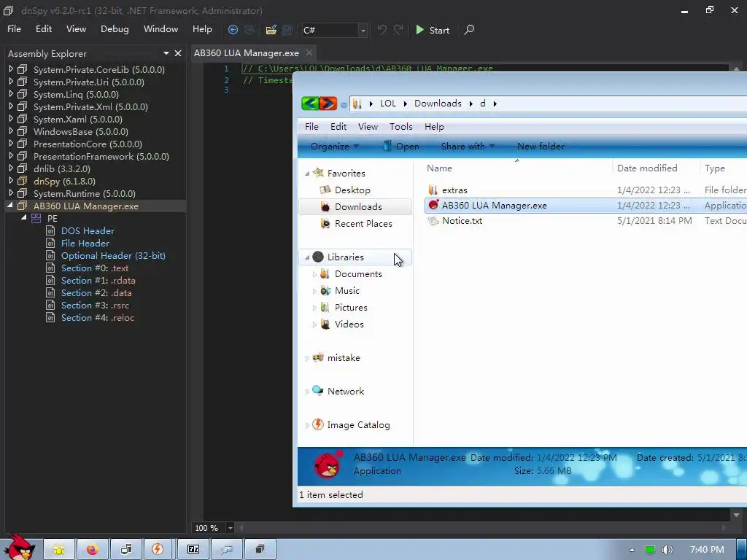Click the Network icon in navigation pane

[x=318, y=391]
